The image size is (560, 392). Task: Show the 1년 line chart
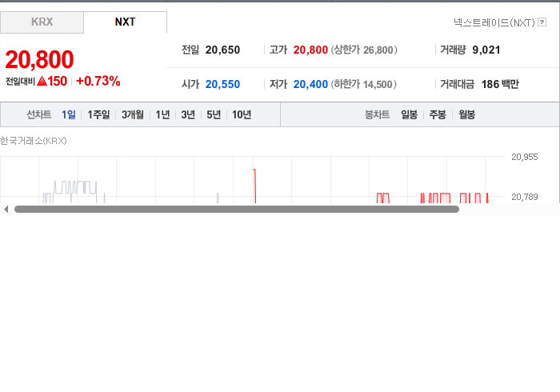(162, 114)
